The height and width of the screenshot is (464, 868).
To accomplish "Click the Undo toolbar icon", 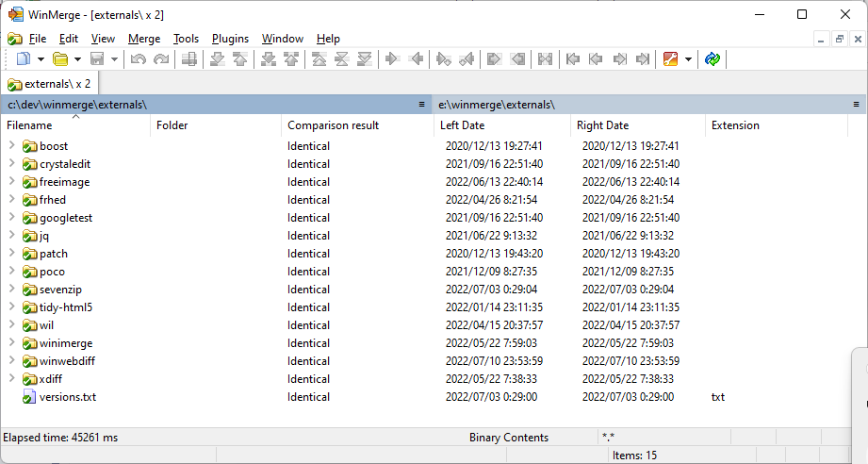I will pos(138,58).
